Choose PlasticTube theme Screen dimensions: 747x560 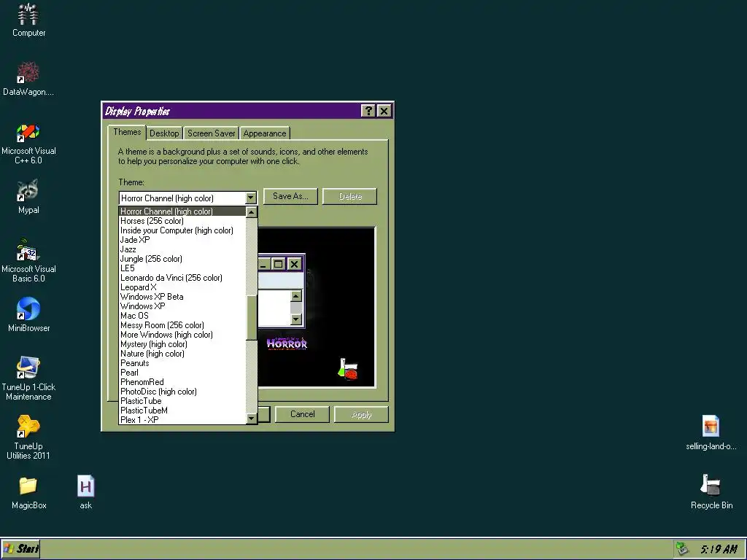click(182, 401)
